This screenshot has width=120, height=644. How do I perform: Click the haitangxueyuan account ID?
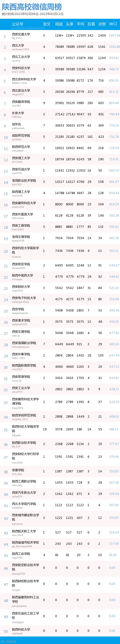tap(20, 347)
